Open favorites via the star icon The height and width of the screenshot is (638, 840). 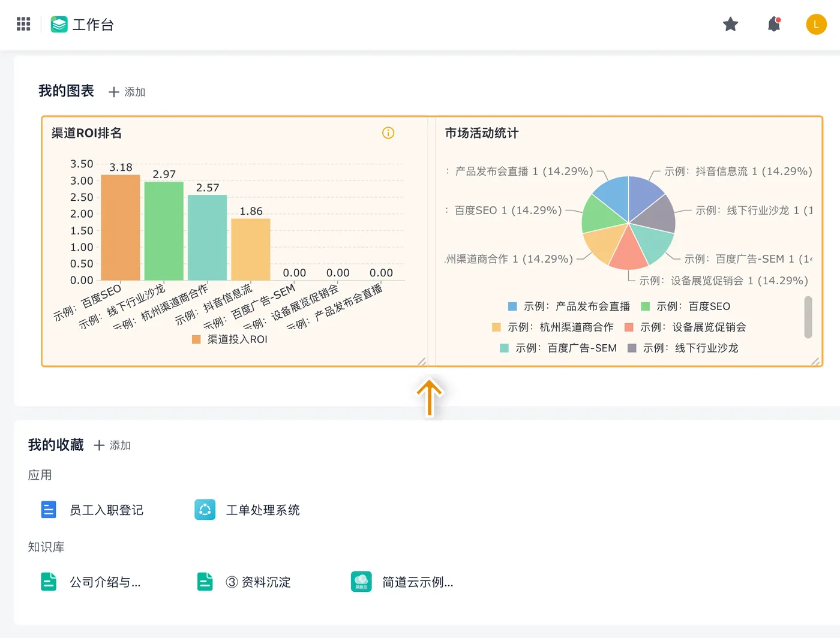pyautogui.click(x=730, y=25)
